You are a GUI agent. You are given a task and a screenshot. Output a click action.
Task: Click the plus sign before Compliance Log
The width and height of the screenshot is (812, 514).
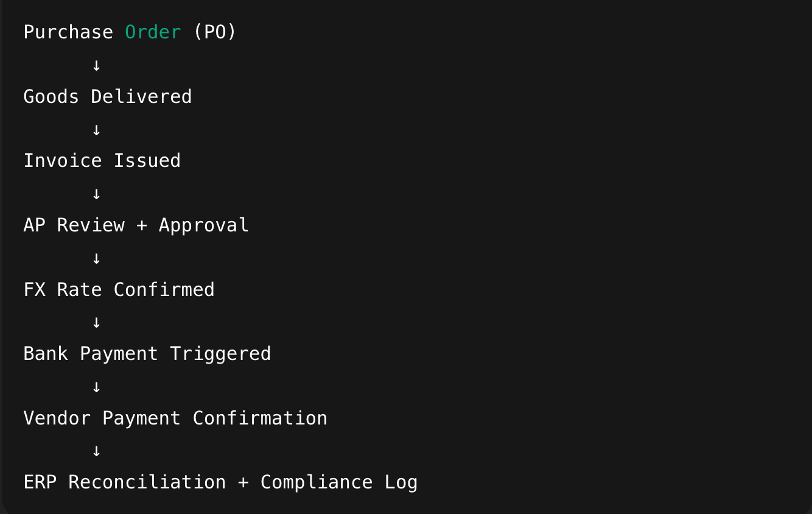pyautogui.click(x=243, y=483)
